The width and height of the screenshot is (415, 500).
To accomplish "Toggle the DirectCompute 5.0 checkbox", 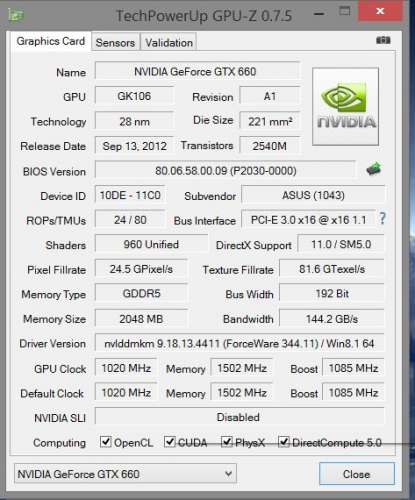I will coord(284,442).
